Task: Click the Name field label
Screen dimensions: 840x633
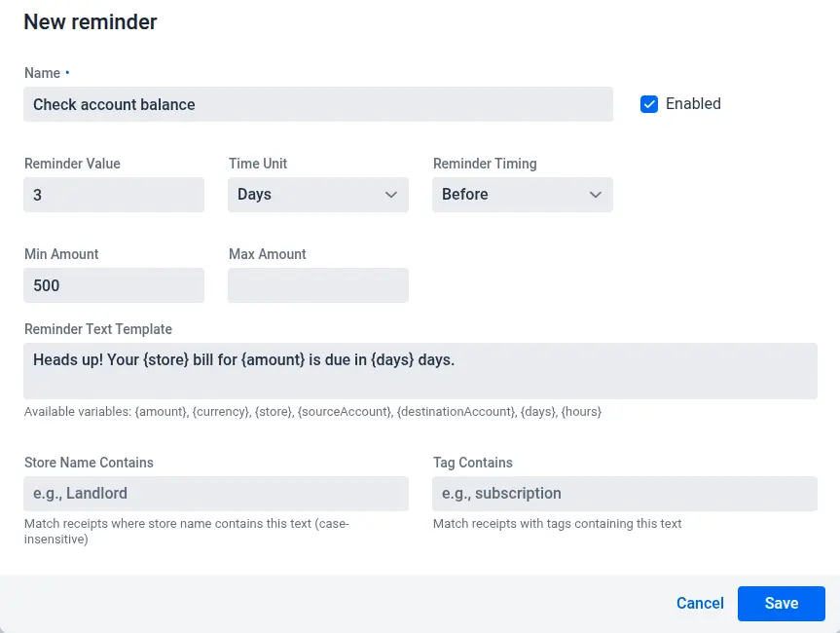Action: [42, 73]
